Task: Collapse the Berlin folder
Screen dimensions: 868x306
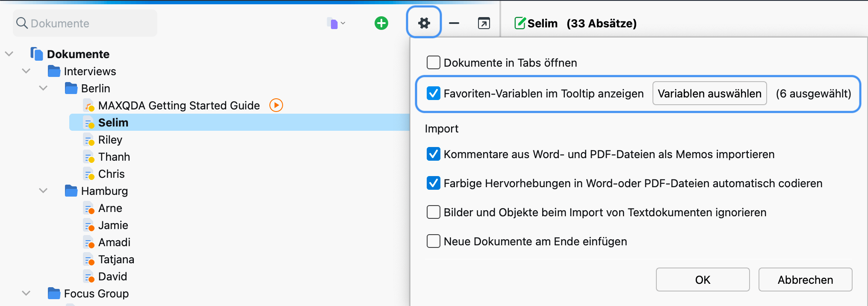Action: (43, 88)
